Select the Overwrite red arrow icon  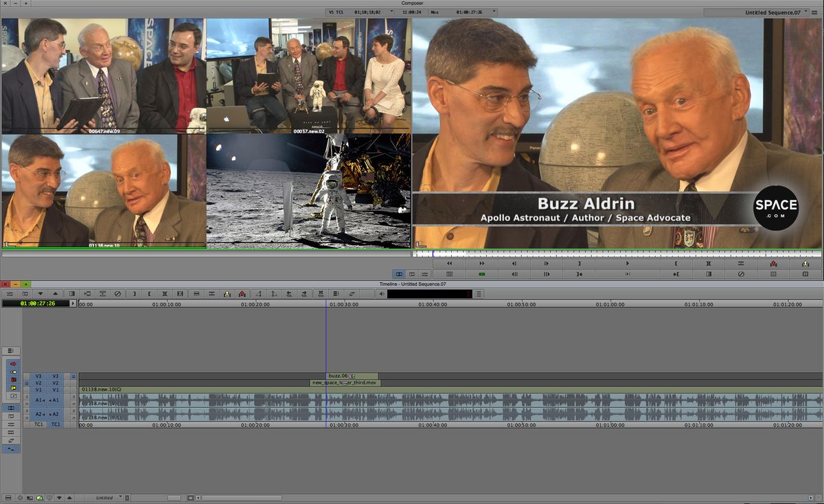pos(242,294)
